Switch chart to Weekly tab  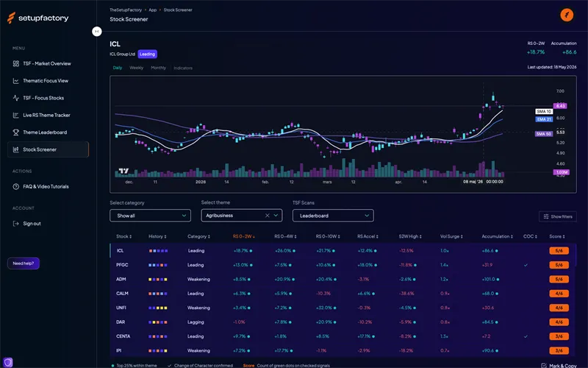click(x=136, y=68)
